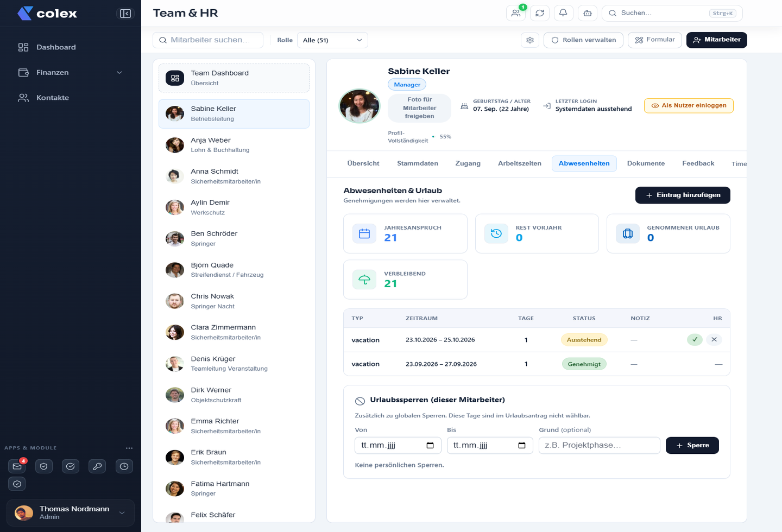This screenshot has width=782, height=532.
Task: Go to the Feedback tab
Action: (x=698, y=163)
